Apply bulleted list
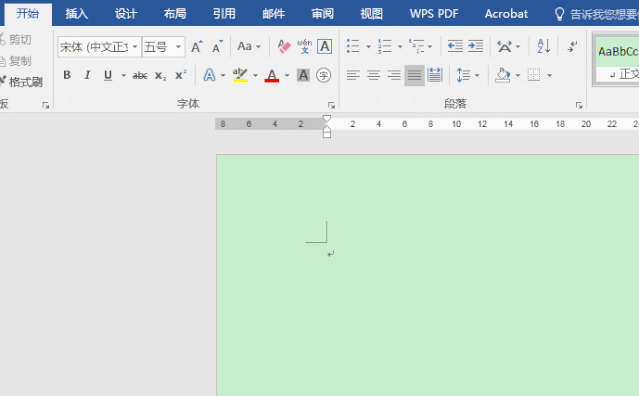 tap(353, 46)
